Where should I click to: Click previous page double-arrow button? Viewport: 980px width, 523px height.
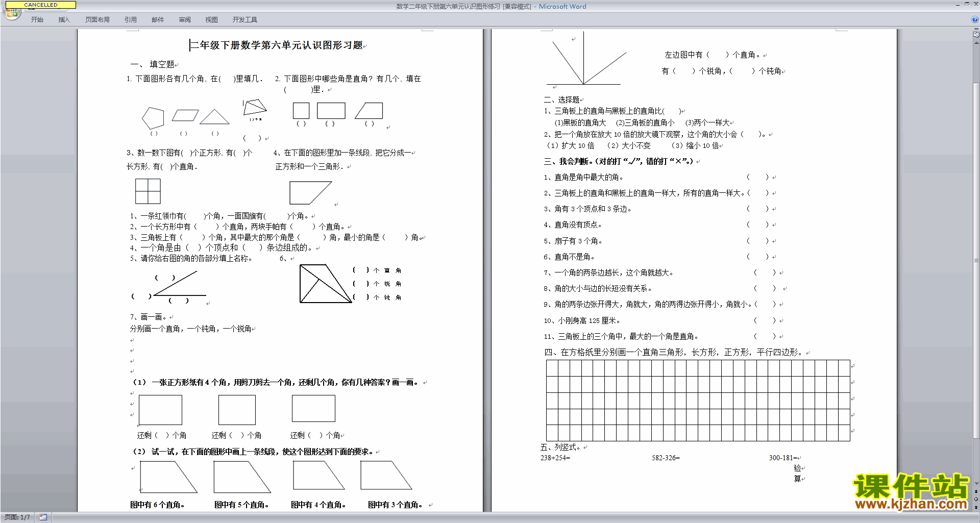[x=976, y=492]
